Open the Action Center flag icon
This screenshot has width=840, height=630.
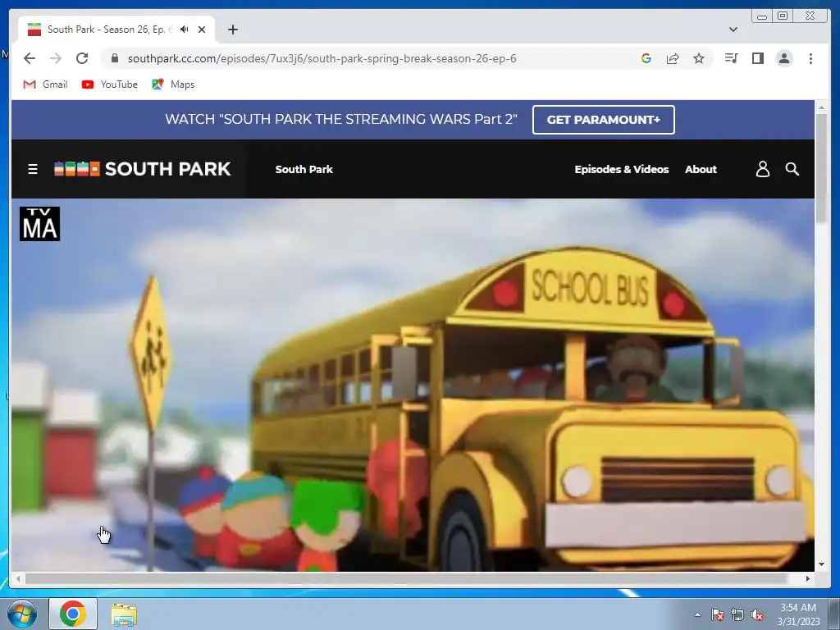[717, 614]
